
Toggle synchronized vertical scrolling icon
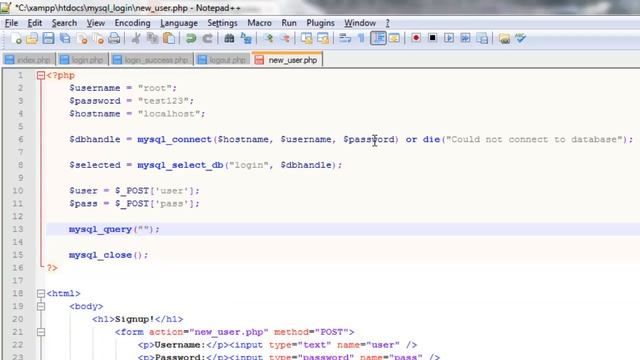pyautogui.click(x=306, y=38)
